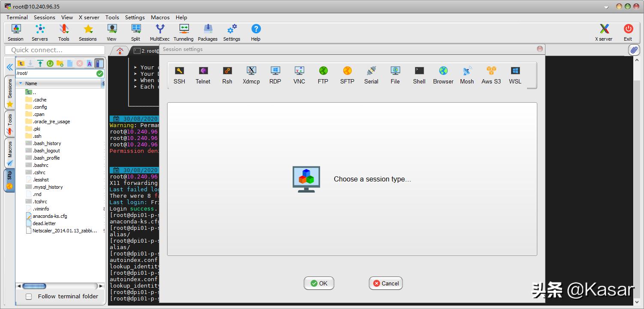Open the dropdown arrow in the title bar
Viewport: 644px width, 309px height.
pos(606,7)
